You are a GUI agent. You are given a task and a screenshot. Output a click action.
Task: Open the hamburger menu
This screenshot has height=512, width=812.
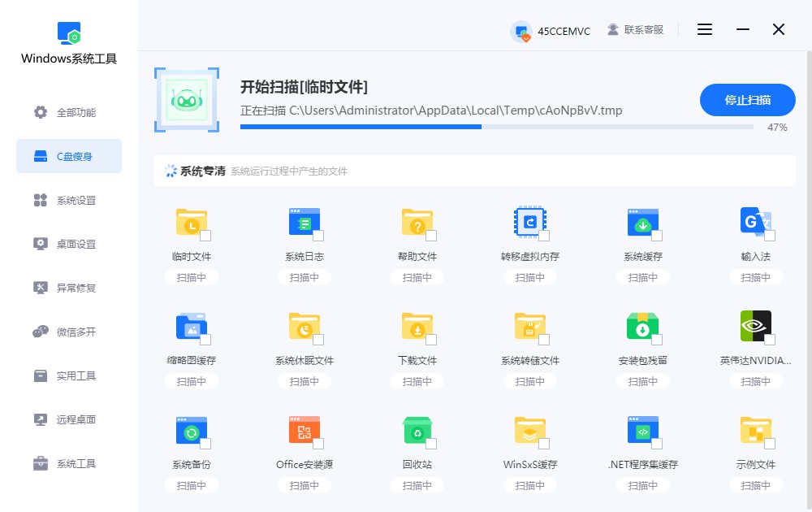(x=704, y=29)
